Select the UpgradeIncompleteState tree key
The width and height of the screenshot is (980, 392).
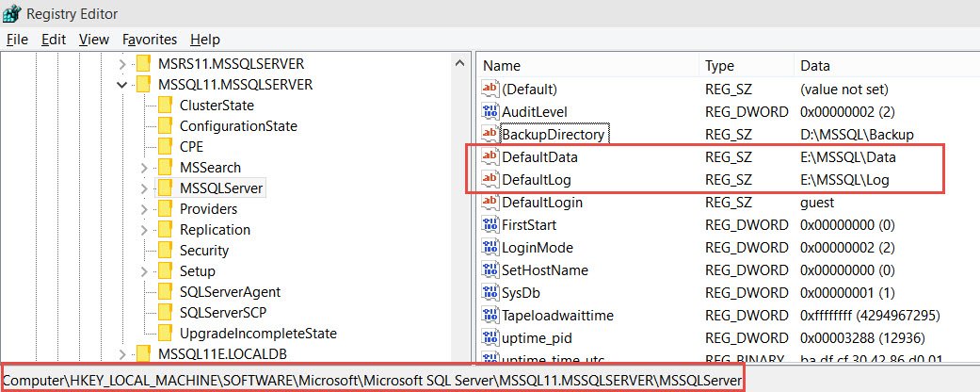click(x=258, y=334)
